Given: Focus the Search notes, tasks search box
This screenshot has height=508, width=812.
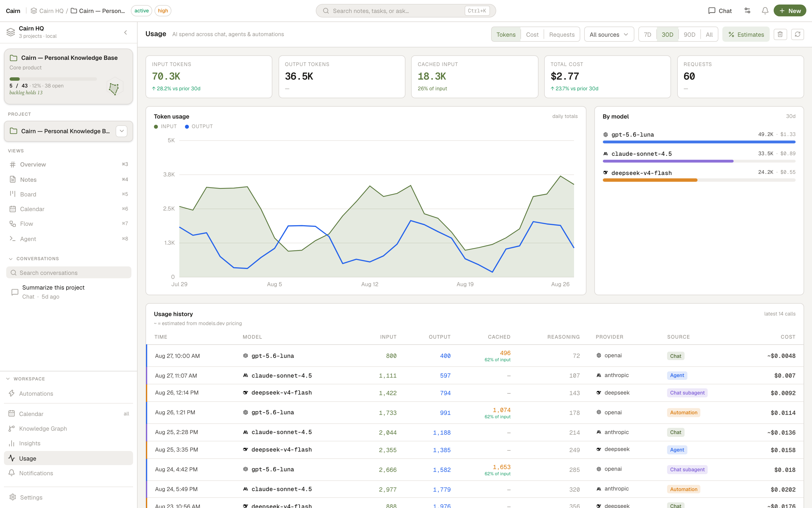Looking at the screenshot, I should (406, 11).
